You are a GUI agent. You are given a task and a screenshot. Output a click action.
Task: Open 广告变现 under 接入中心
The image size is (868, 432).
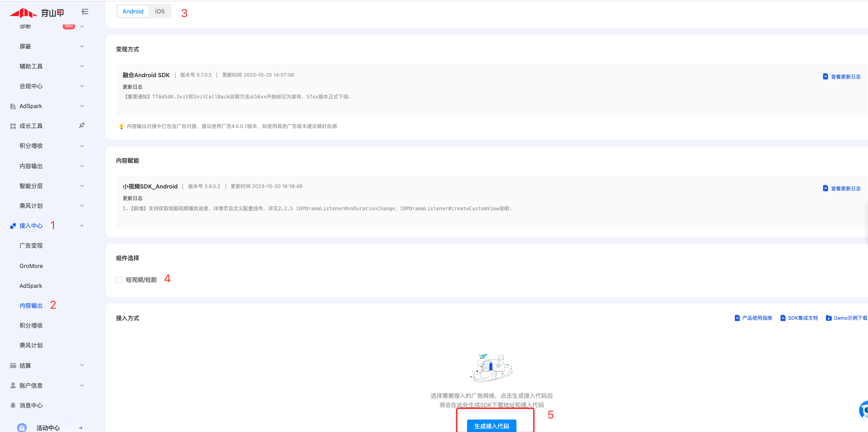[31, 246]
